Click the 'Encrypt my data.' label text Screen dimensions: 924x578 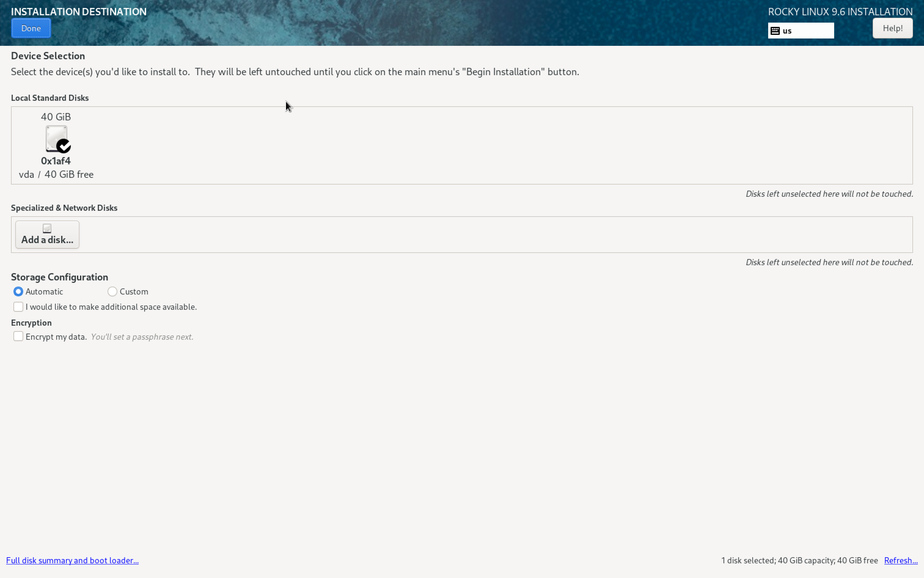pos(56,337)
